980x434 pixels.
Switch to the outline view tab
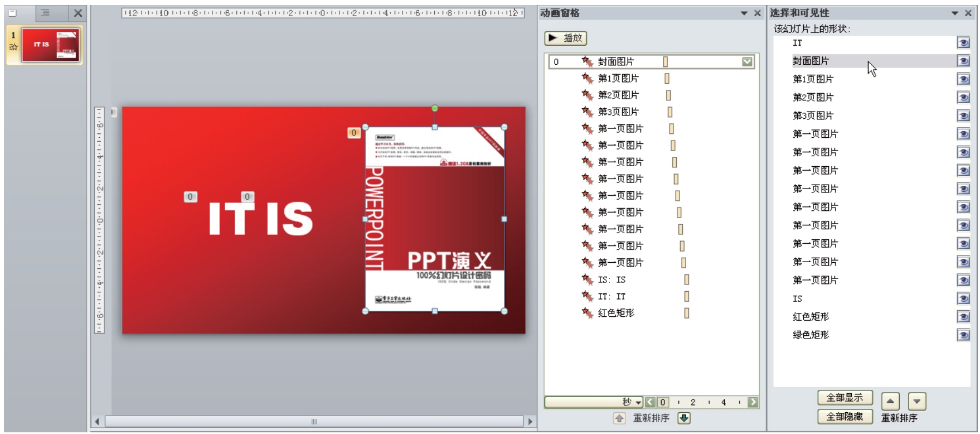(46, 13)
